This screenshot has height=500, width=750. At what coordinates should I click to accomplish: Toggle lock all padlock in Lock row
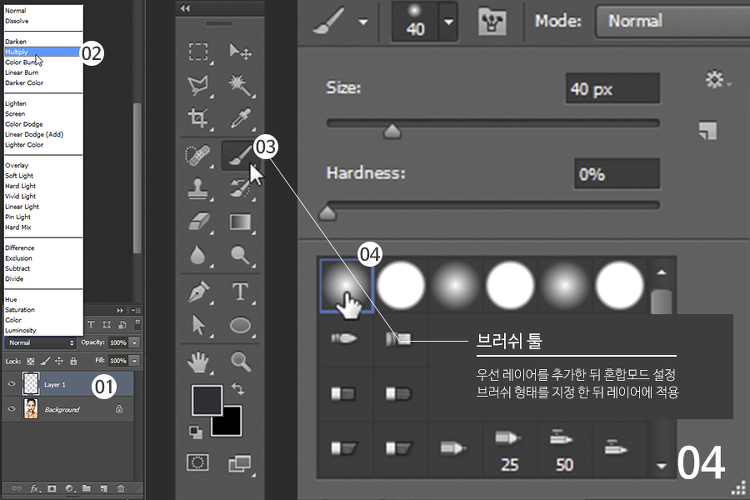tap(73, 361)
